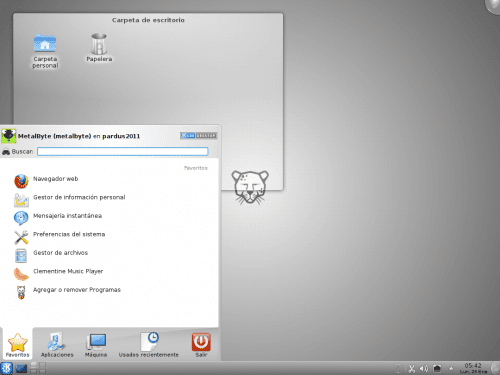Click the KDE Desktop badge in menu header
500x375 pixels.
click(198, 136)
